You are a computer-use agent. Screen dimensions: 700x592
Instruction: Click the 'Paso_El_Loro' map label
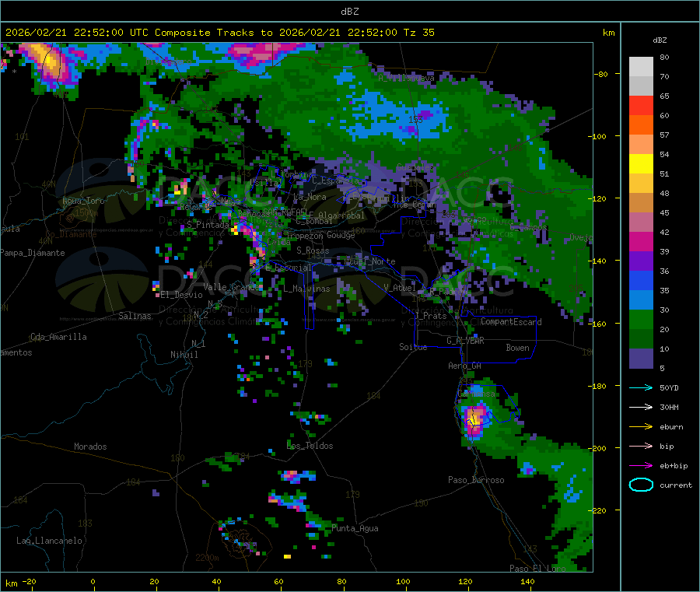tap(538, 569)
